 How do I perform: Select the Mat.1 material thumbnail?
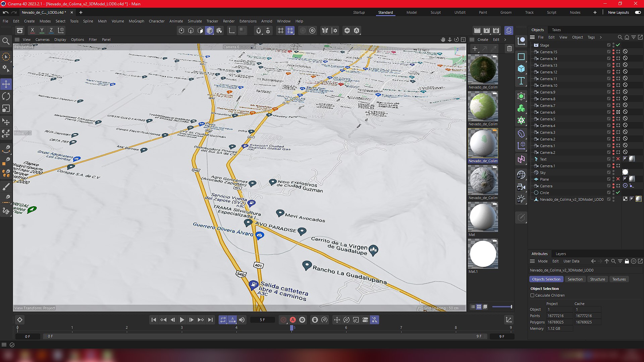point(483,254)
